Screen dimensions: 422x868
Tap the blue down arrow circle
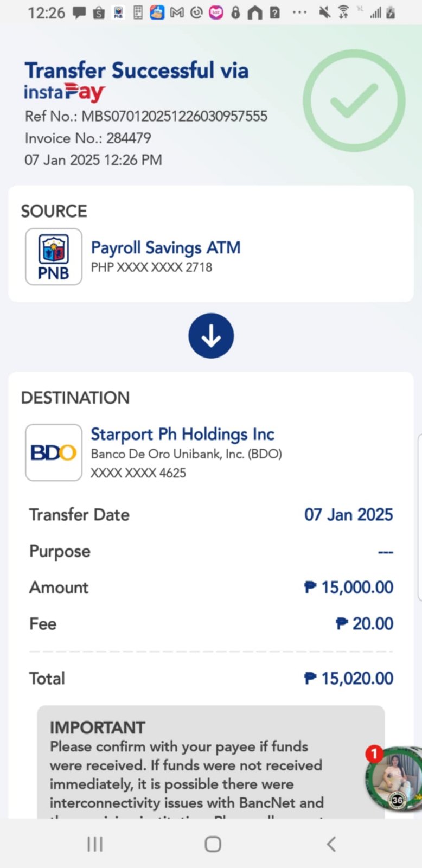211,336
